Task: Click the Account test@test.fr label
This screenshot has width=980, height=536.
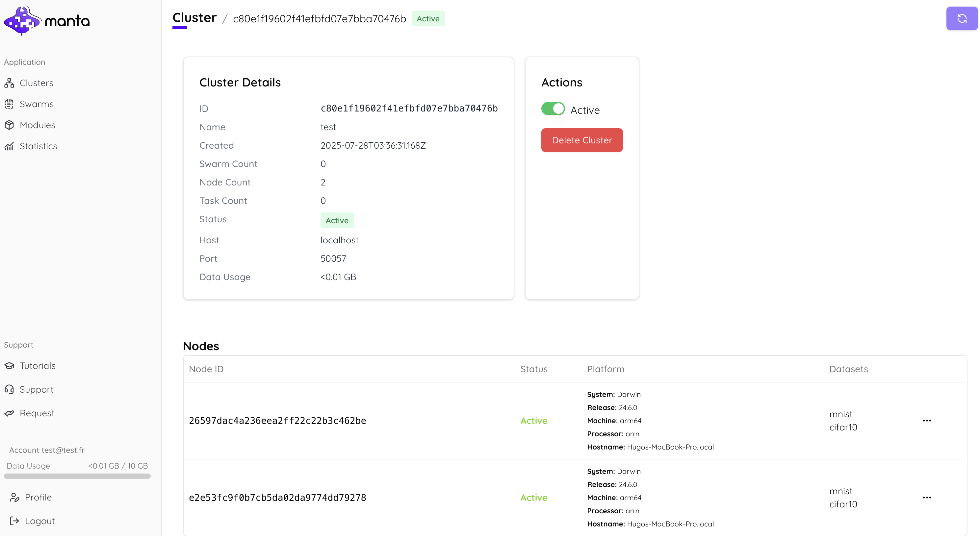Action: click(x=47, y=450)
